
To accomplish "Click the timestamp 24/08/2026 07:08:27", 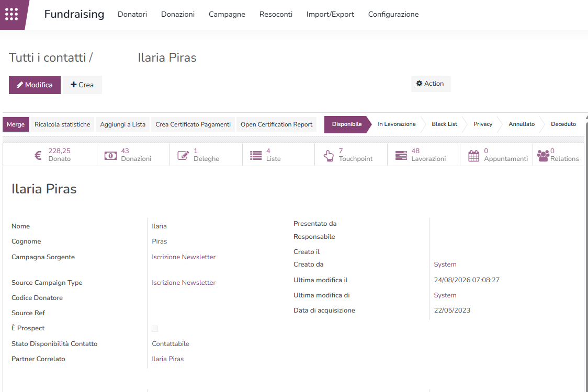I will 467,280.
